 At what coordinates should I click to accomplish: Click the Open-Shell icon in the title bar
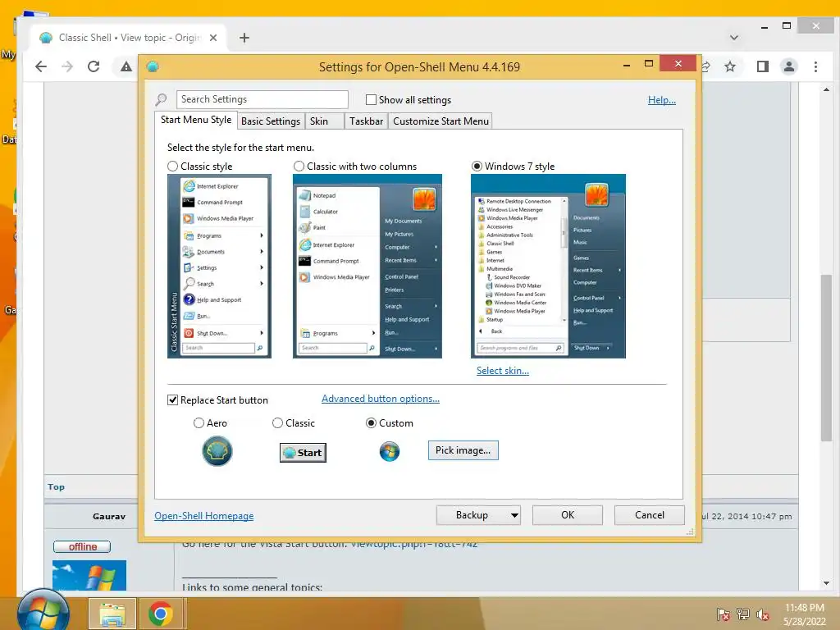tap(153, 66)
